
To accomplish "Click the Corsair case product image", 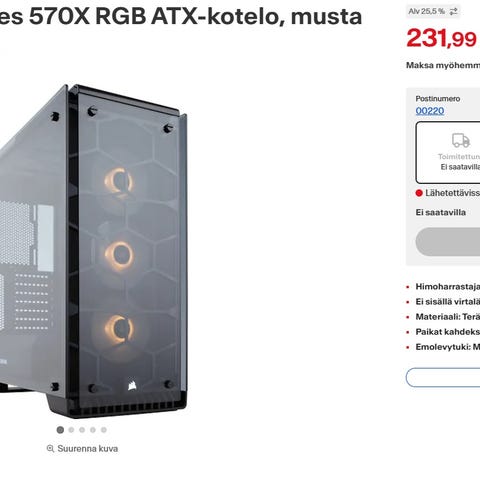I will 93,252.
